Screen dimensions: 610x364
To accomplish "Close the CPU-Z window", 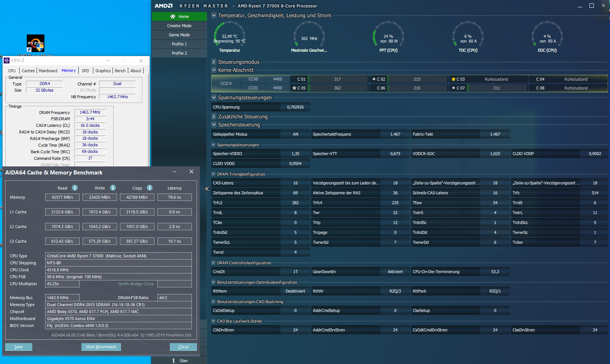I will (x=141, y=60).
